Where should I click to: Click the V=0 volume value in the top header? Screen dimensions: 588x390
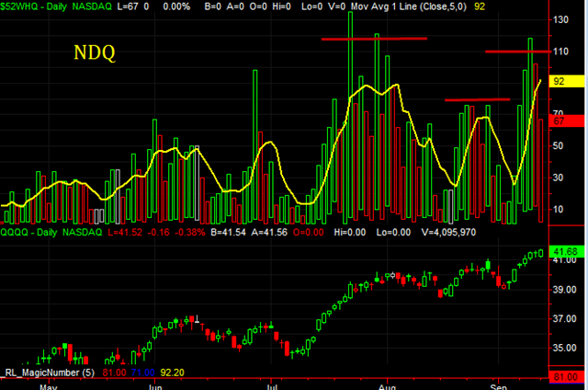click(x=336, y=6)
